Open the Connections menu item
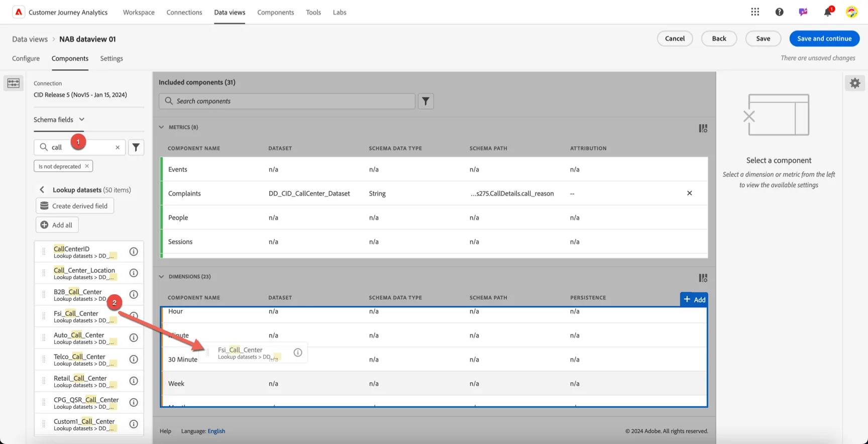Viewport: 868px width, 444px height. (184, 12)
